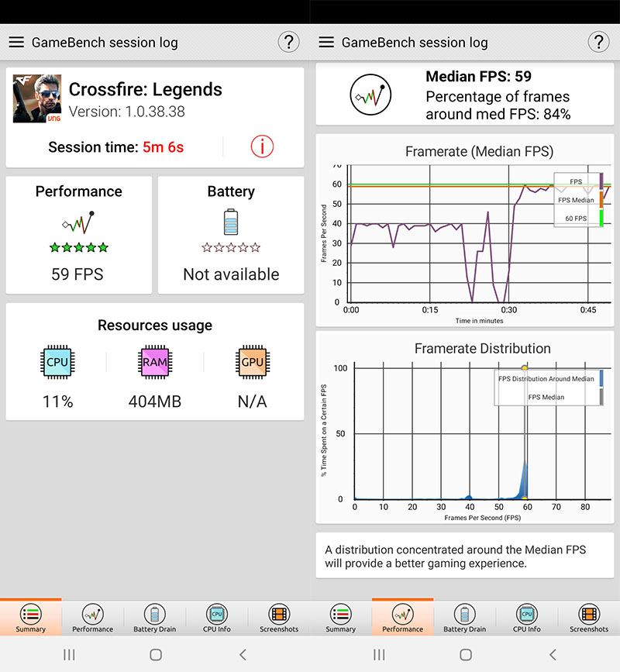This screenshot has width=620, height=672.
Task: Open CPU Info tab on left screen
Action: point(217,617)
